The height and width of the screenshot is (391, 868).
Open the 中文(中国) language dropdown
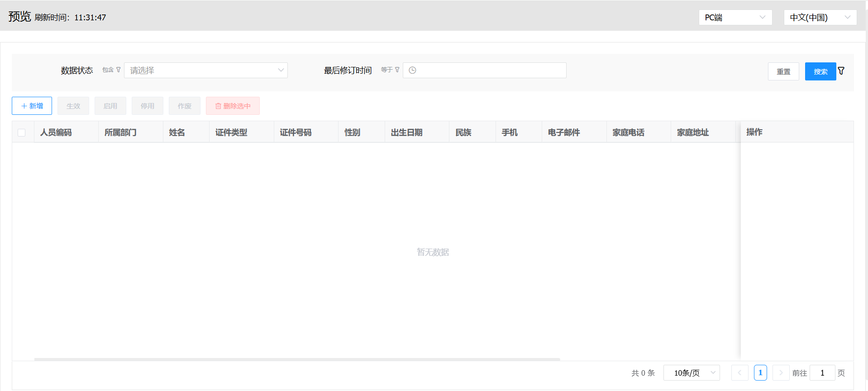(820, 18)
